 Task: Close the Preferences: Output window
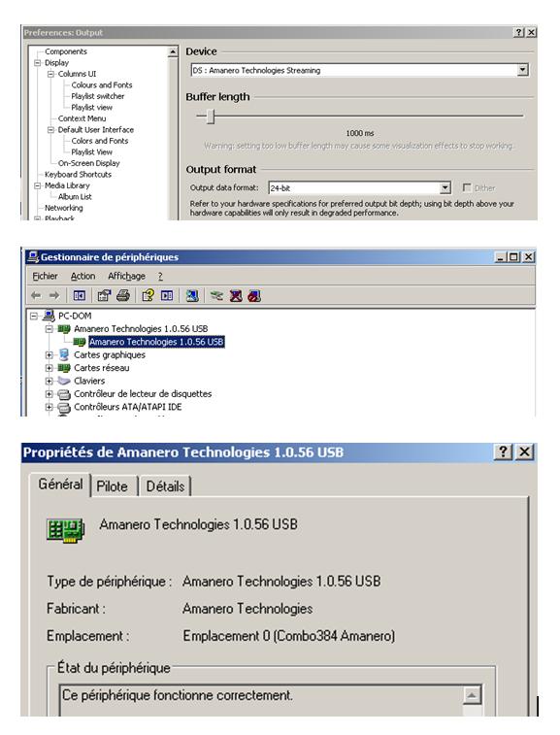(x=531, y=32)
